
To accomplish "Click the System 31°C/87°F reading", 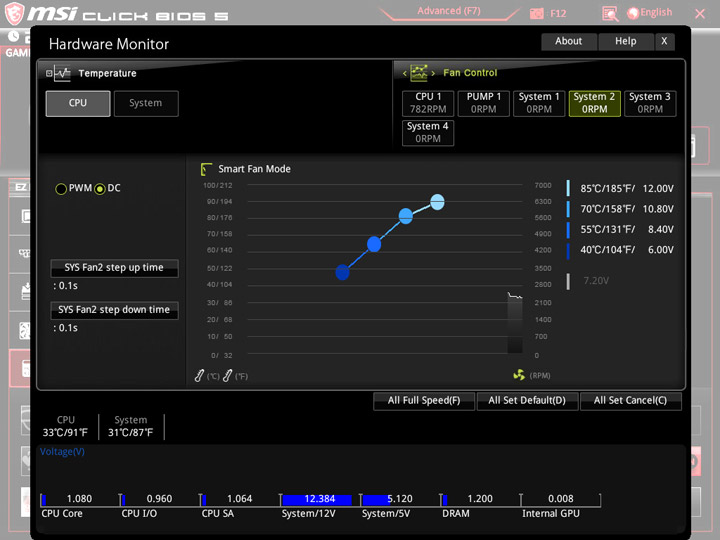I will pos(130,427).
